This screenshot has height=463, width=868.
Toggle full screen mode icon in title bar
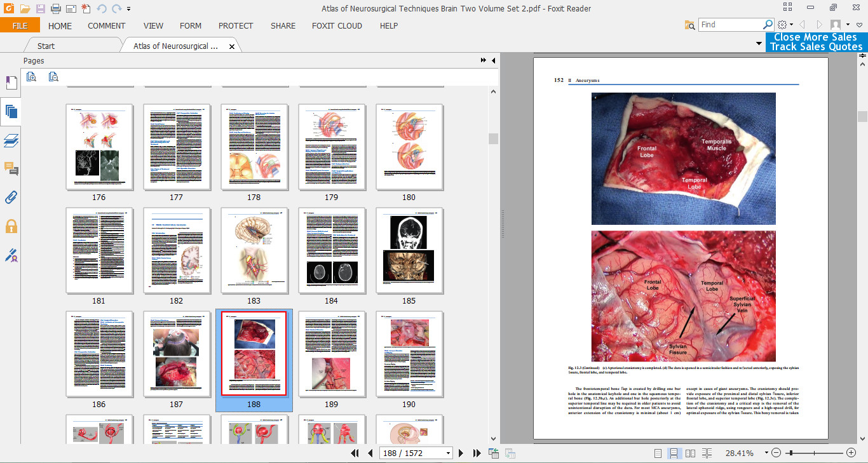coord(788,8)
